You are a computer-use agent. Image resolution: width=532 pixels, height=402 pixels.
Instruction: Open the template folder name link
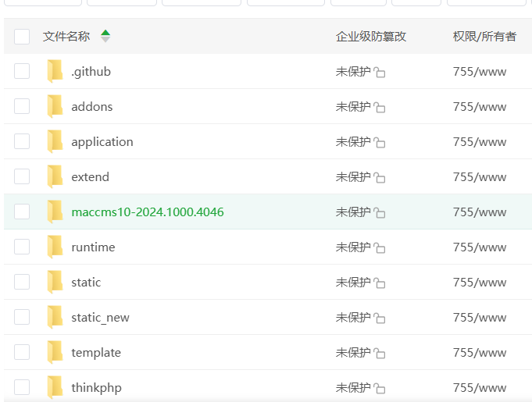pyautogui.click(x=96, y=352)
